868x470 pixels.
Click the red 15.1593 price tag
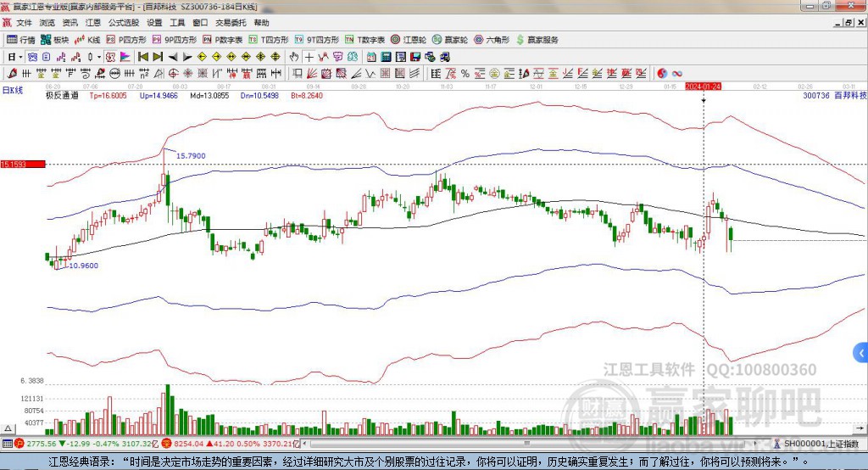[x=23, y=164]
